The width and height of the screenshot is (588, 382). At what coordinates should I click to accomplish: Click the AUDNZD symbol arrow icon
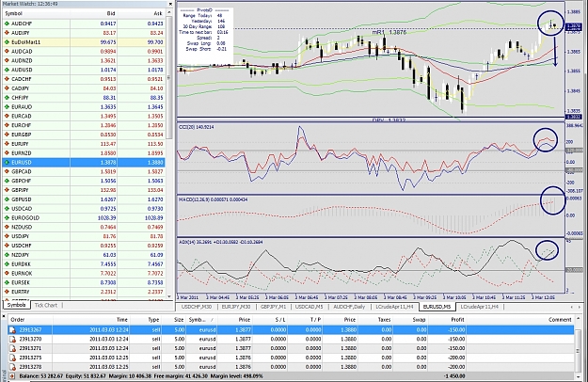coord(7,61)
